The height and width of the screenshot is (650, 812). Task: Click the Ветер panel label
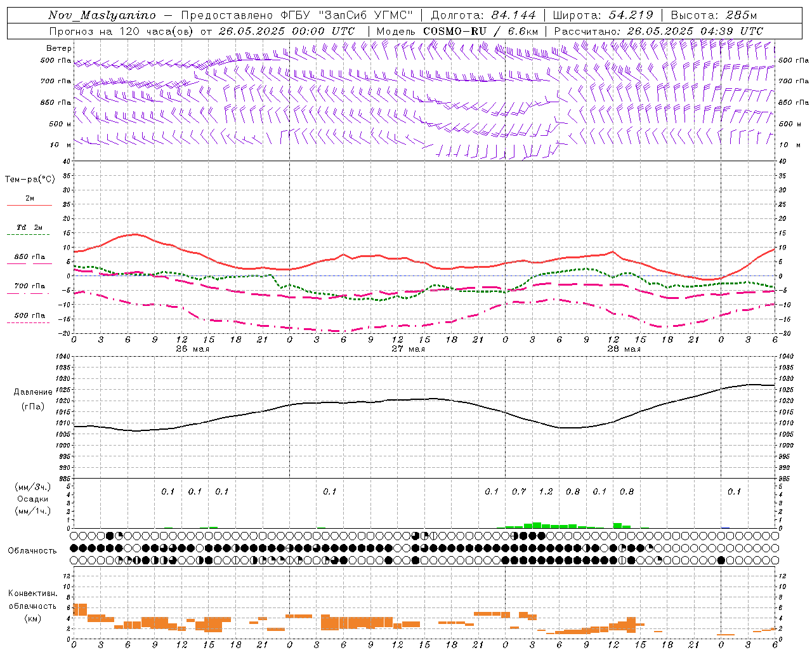coord(59,48)
